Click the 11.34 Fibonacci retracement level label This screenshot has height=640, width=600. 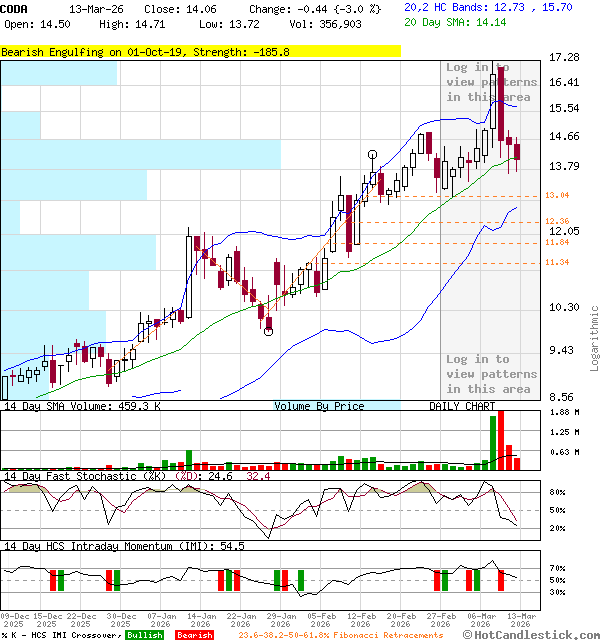[557, 262]
